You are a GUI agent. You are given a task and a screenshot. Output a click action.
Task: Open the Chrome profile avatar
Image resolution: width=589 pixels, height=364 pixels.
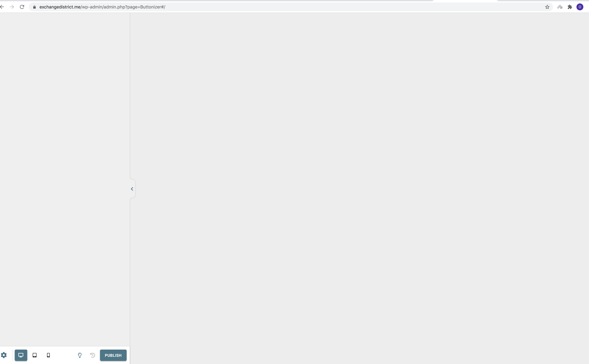pos(580,7)
